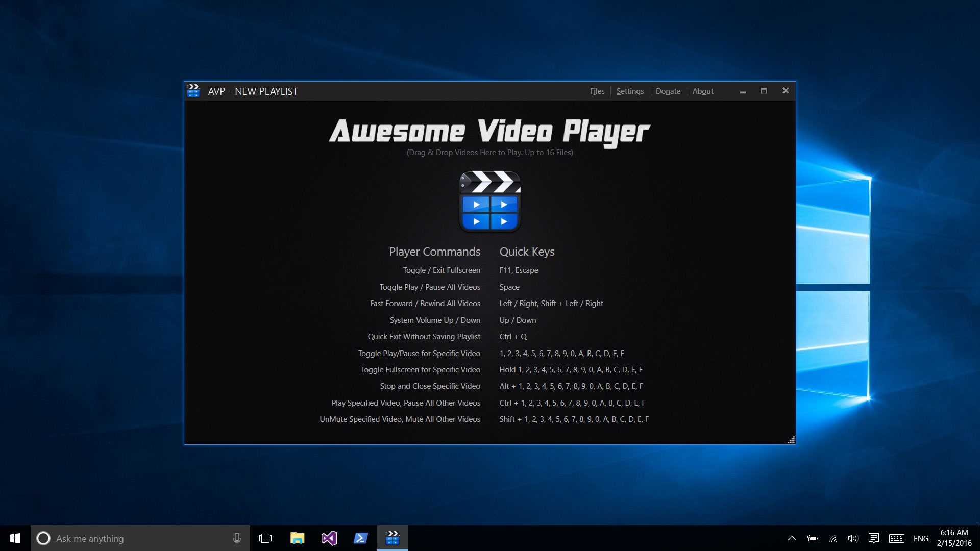Show hidden system tray icons

pos(792,538)
